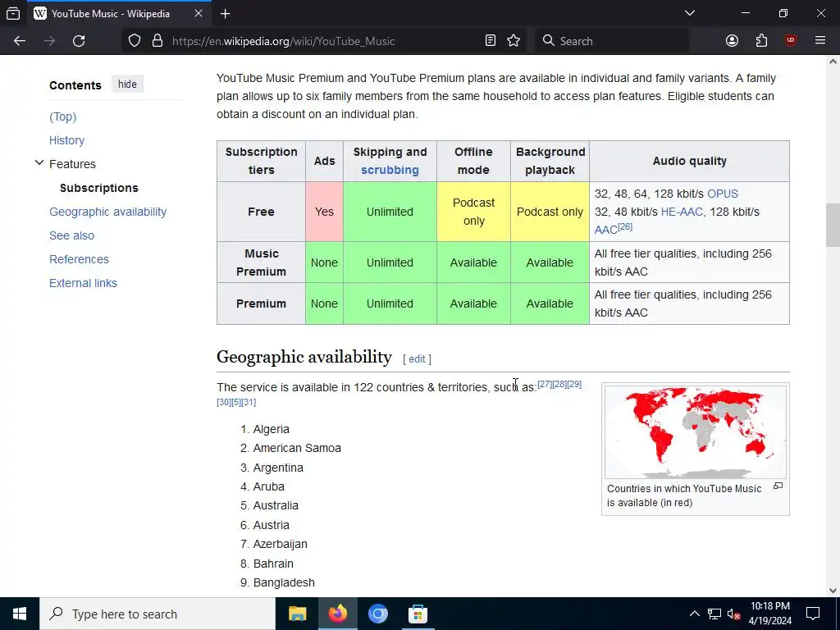Viewport: 840px width, 630px height.
Task: Select Subscriptions in the contents list
Action: tap(99, 188)
